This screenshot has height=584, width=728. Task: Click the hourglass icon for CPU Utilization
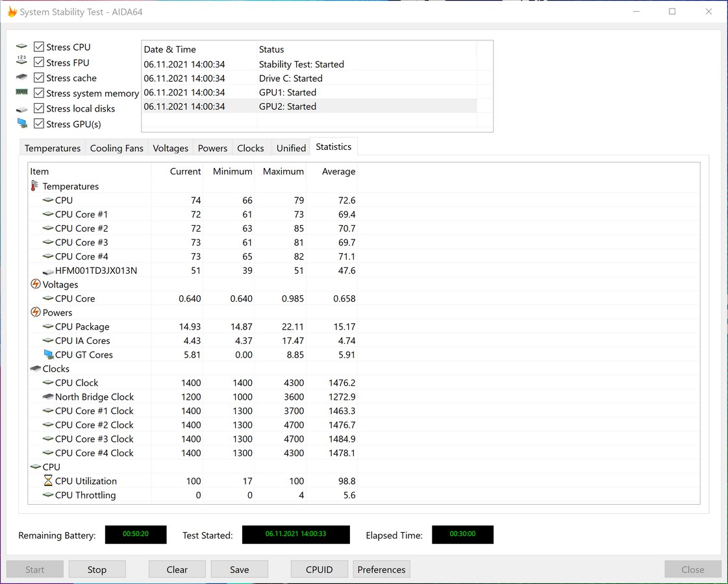(48, 480)
